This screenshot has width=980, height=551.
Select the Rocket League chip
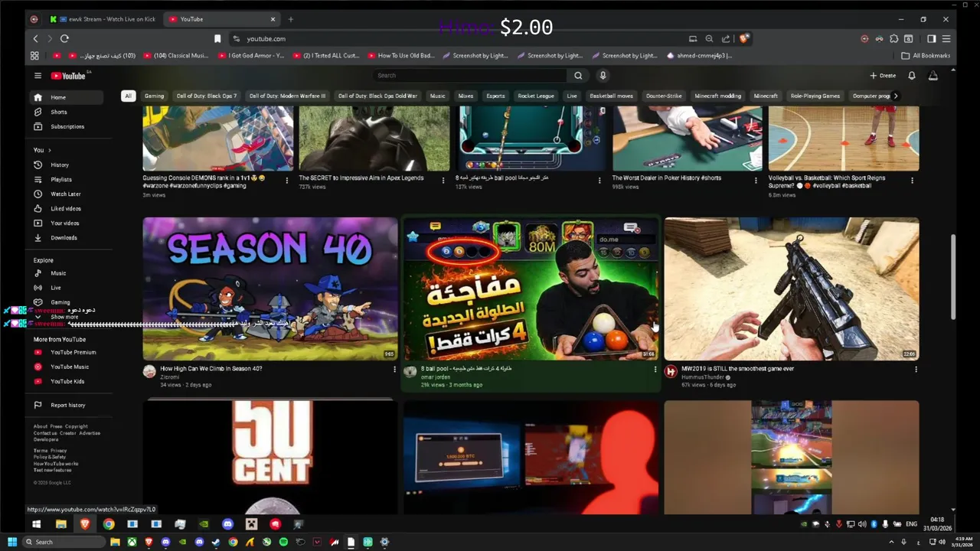pyautogui.click(x=536, y=96)
